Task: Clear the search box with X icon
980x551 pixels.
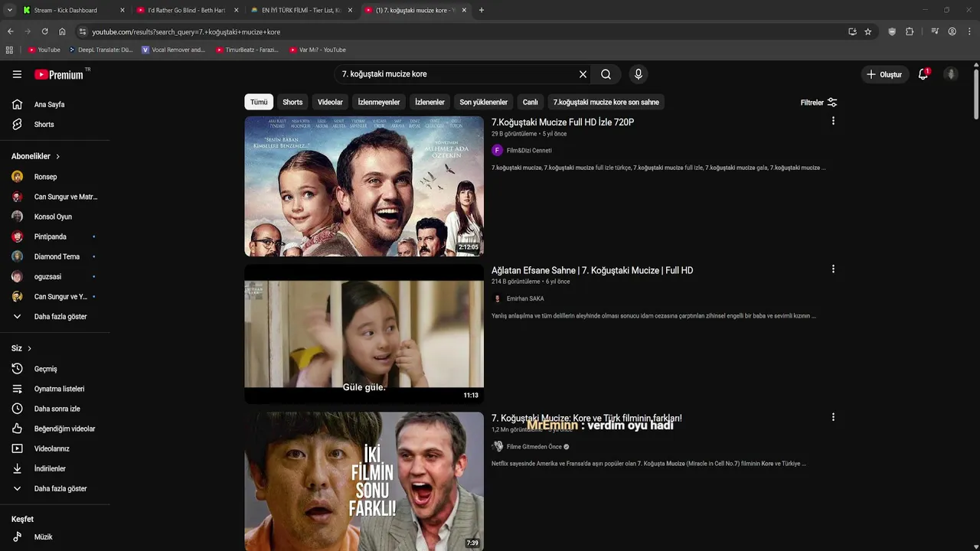Action: 583,74
